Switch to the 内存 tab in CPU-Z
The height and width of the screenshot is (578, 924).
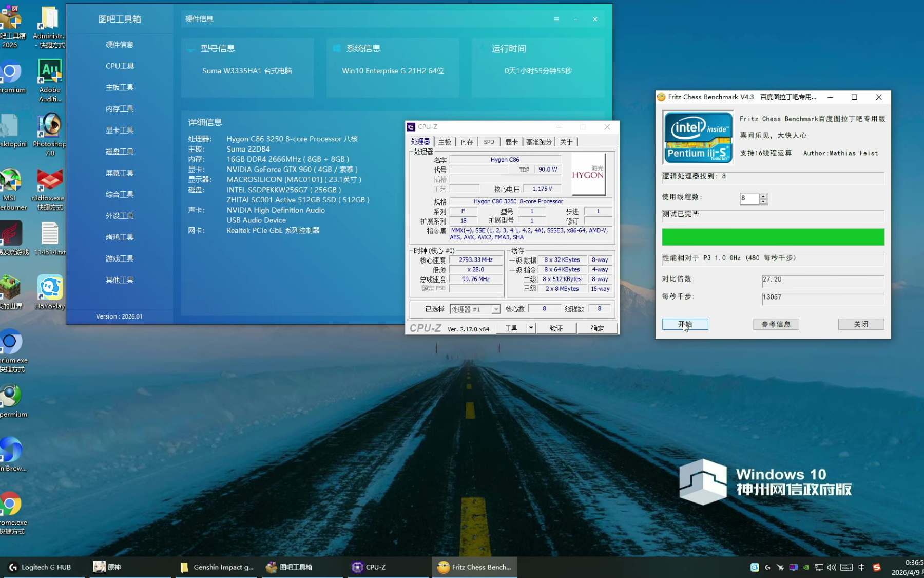(467, 142)
